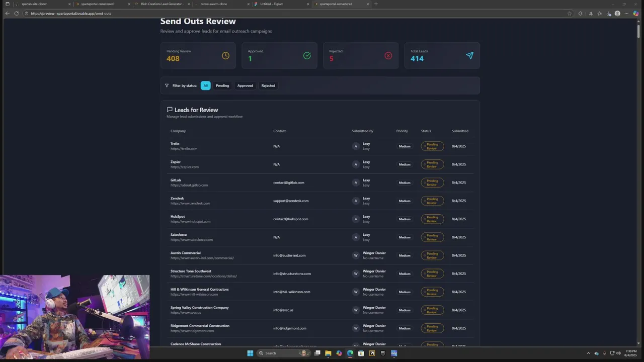Open the volume control in system tray
This screenshot has width=644, height=362.
618,353
